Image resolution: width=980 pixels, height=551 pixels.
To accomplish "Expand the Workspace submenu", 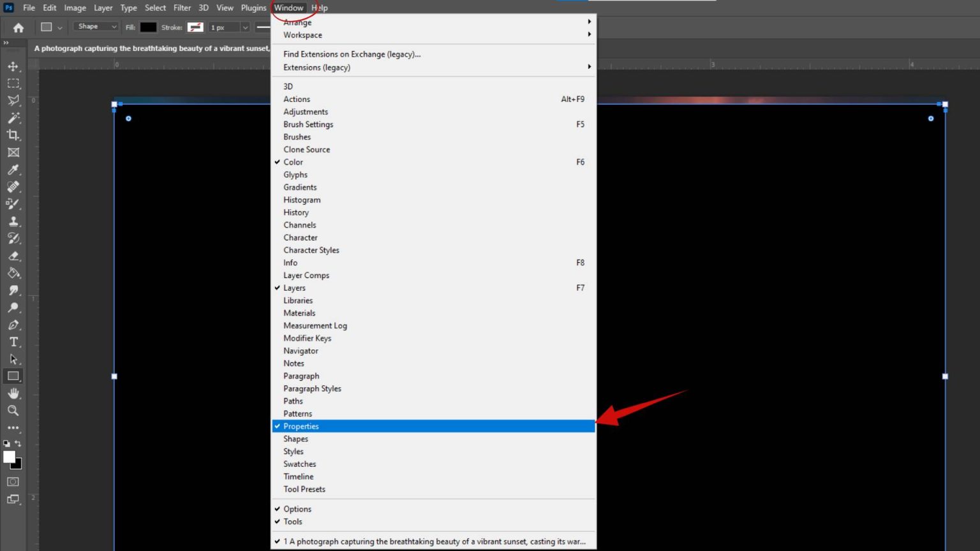I will coord(302,35).
